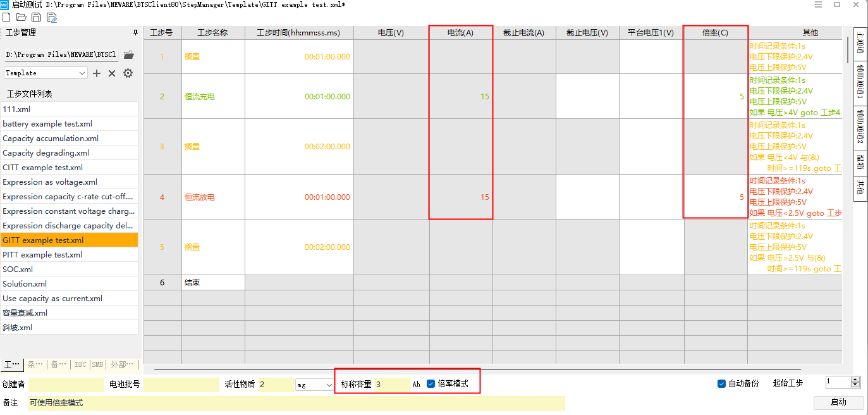Select CITT example test.xml
The image size is (868, 415).
(69, 167)
